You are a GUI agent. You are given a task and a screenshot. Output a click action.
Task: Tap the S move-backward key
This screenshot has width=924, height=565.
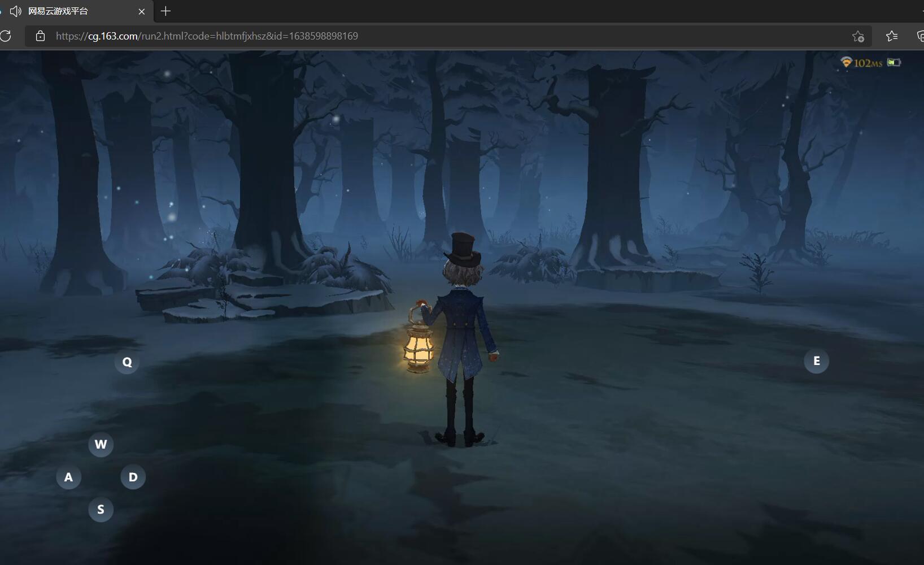tap(101, 509)
